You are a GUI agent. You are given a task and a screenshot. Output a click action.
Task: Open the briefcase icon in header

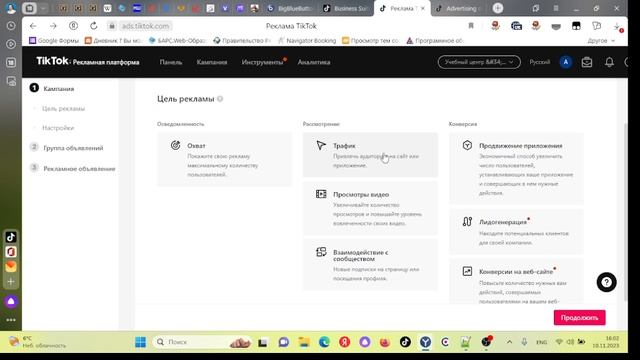pos(587,62)
